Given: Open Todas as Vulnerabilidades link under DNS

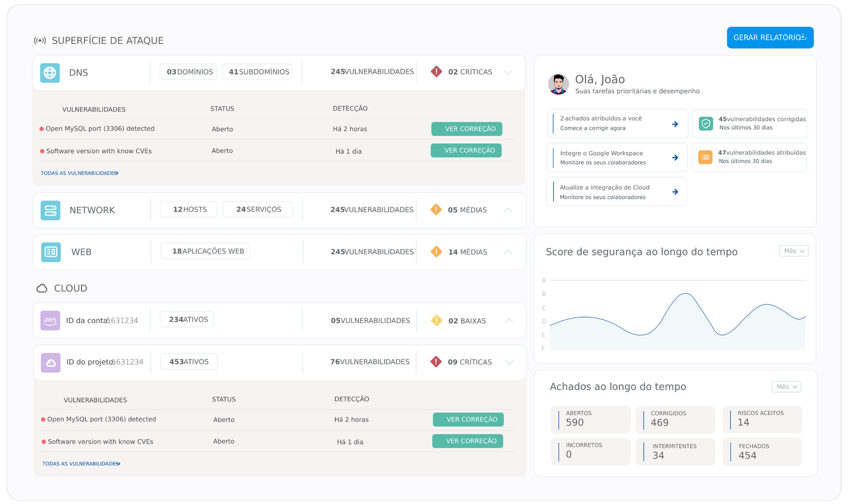Looking at the screenshot, I should point(80,173).
